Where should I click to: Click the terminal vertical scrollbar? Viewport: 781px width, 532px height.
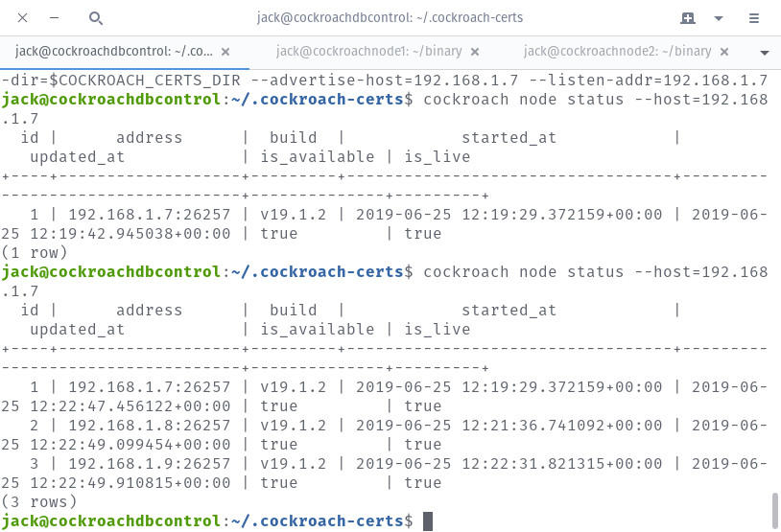pyautogui.click(x=774, y=511)
